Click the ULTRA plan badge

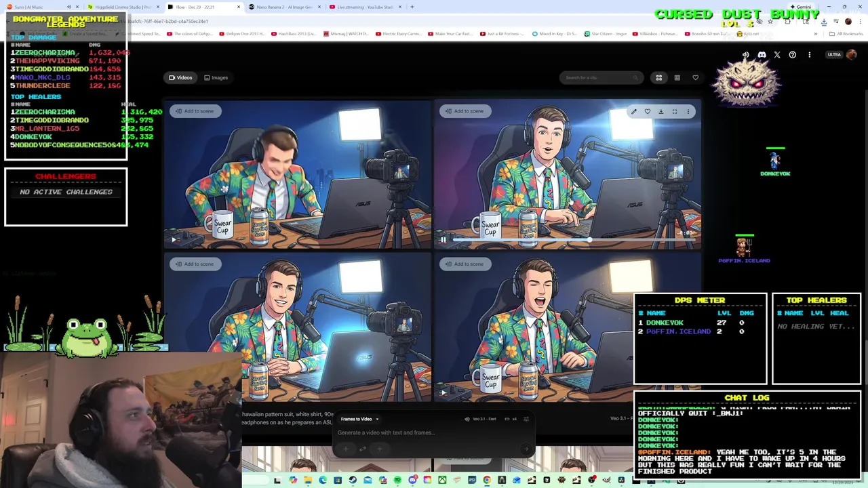click(x=834, y=55)
